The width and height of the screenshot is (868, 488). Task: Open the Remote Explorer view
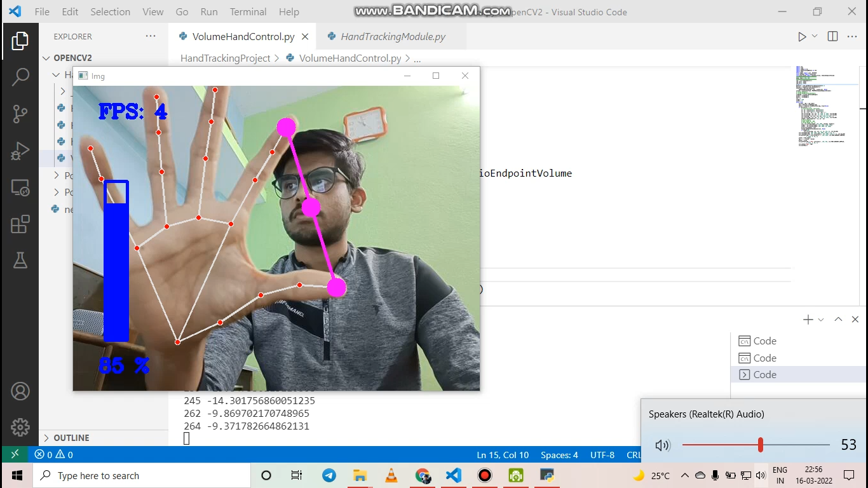tap(20, 187)
